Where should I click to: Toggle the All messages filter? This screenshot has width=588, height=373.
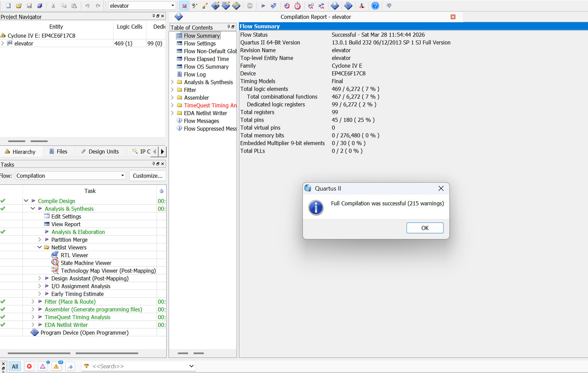click(15, 366)
